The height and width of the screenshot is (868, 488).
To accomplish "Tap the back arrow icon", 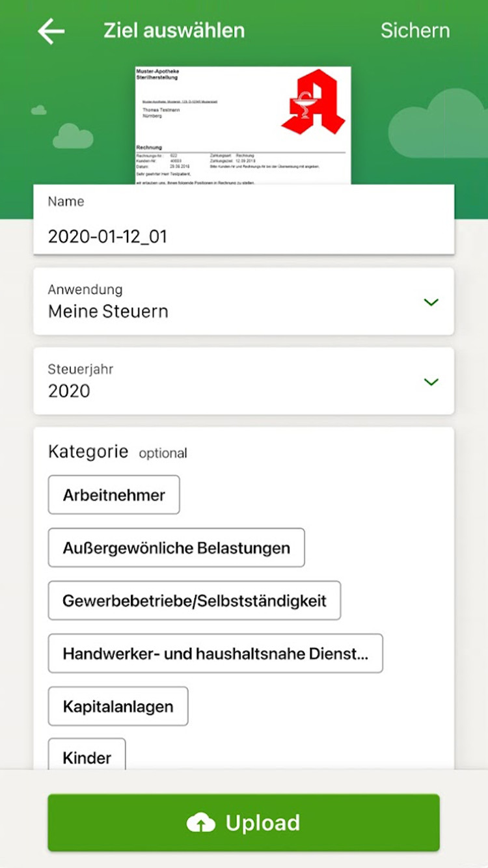I will click(x=51, y=31).
